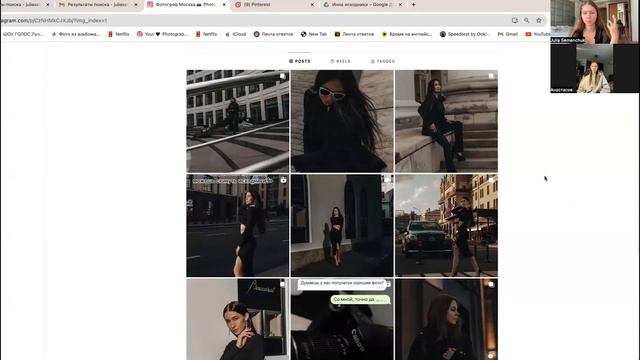Screen dimensions: 640x360
Task: Open the New Tab bookmark
Action: coord(314,34)
